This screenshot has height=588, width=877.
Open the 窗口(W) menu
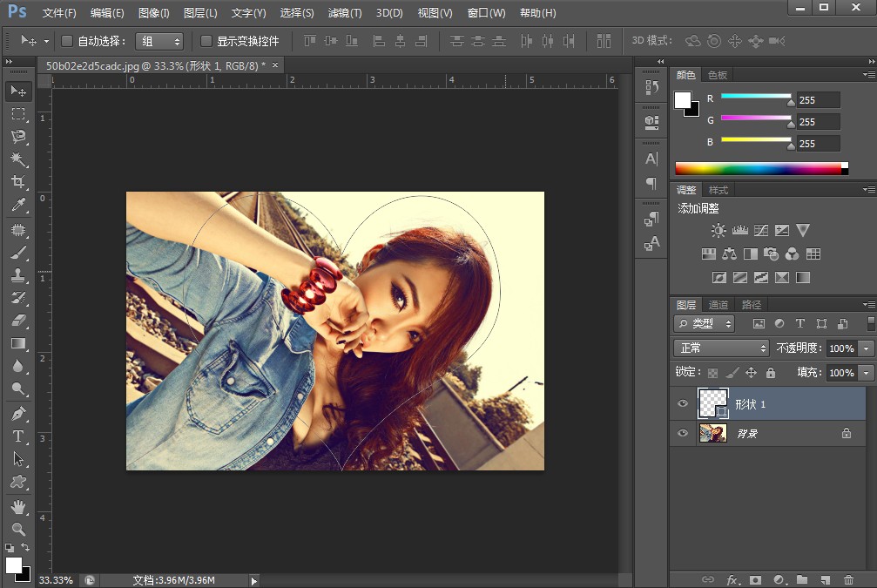coord(486,13)
